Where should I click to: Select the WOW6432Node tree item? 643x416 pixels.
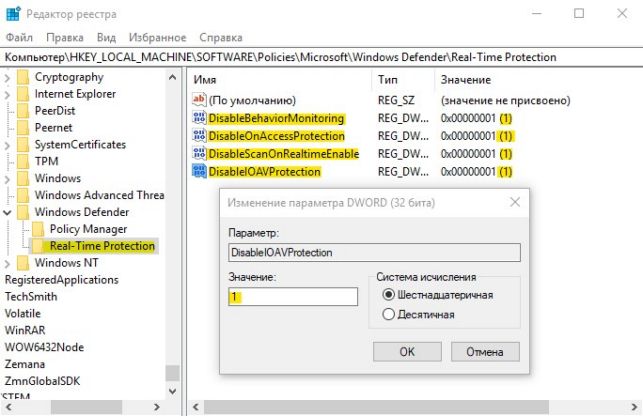tap(44, 347)
